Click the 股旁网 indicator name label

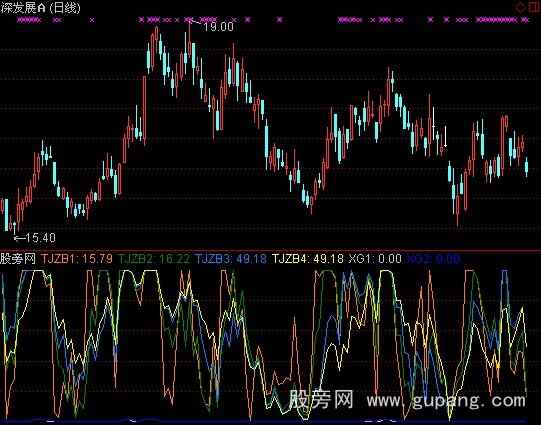[x=18, y=258]
